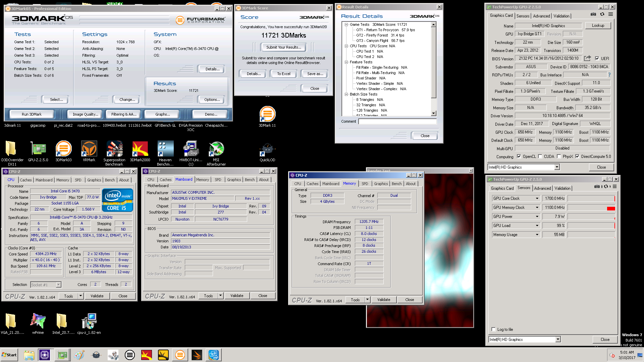This screenshot has width=644, height=362.
Task: Open the SPD tab in CPU-Z Mainboard window
Action: 218,180
